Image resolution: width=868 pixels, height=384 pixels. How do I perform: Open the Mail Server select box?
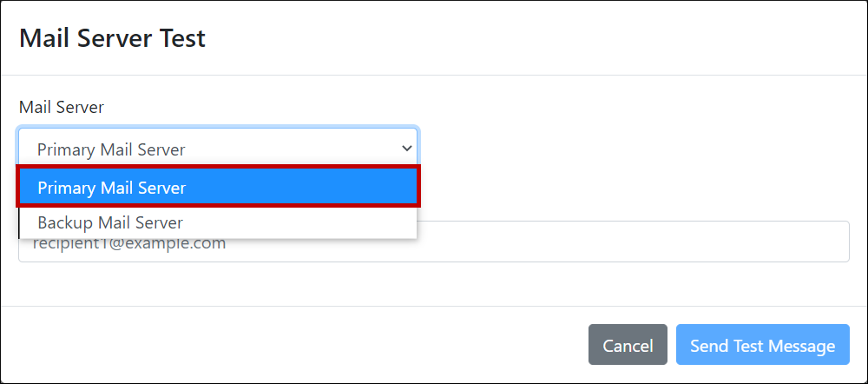217,149
